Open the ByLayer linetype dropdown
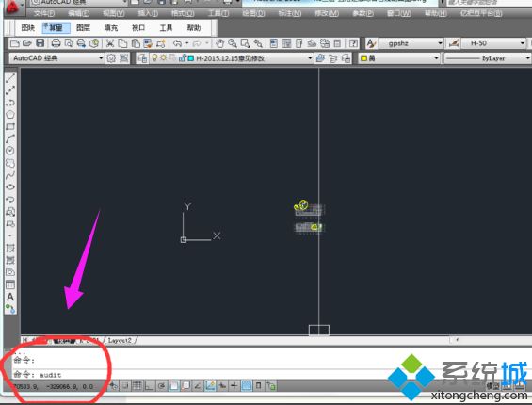 [488, 58]
